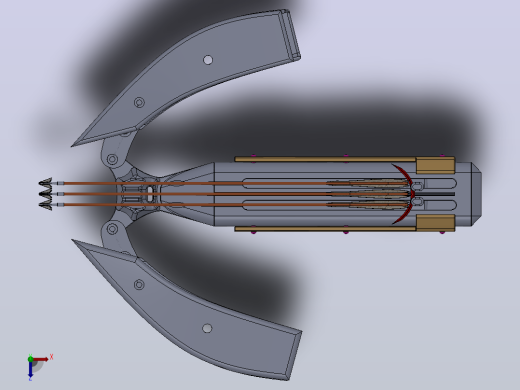Select the chamfered rear end cap of the stock
This screenshot has width=520, height=390.
[476, 194]
